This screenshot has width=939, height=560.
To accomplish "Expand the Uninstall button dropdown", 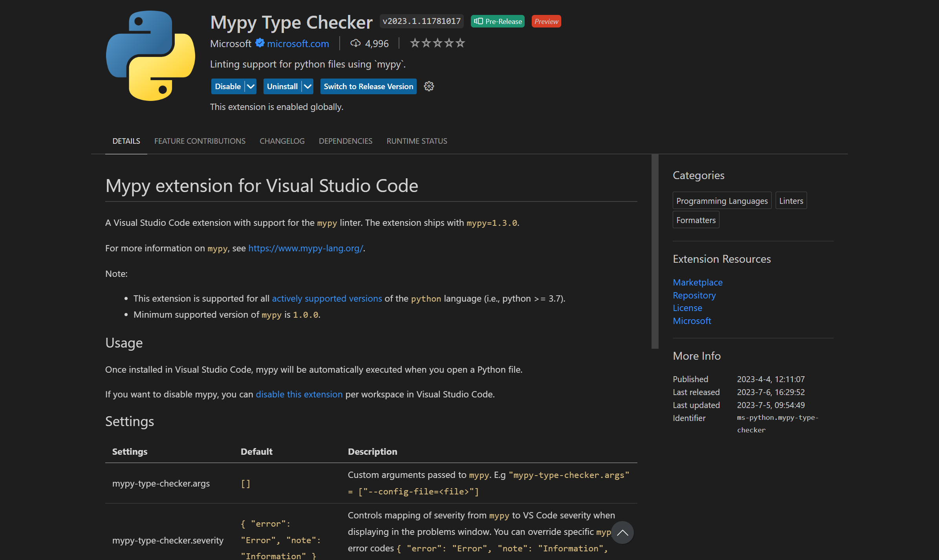I will click(x=308, y=86).
